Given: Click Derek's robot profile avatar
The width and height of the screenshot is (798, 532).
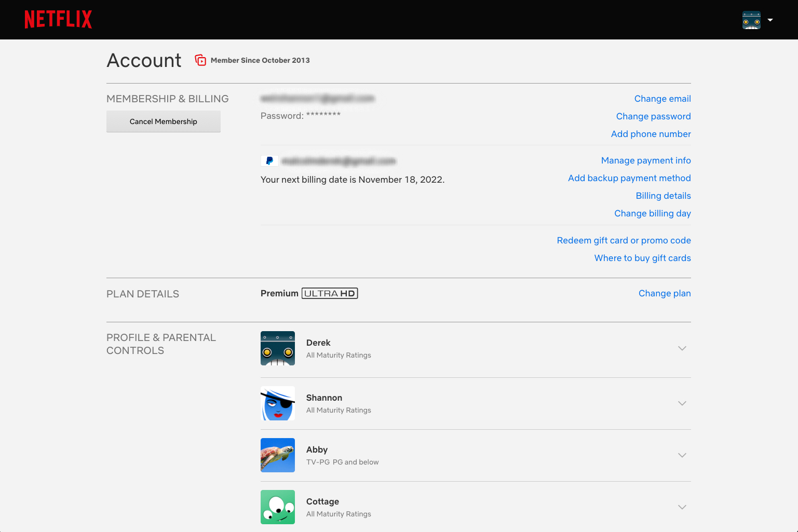Looking at the screenshot, I should [x=278, y=348].
